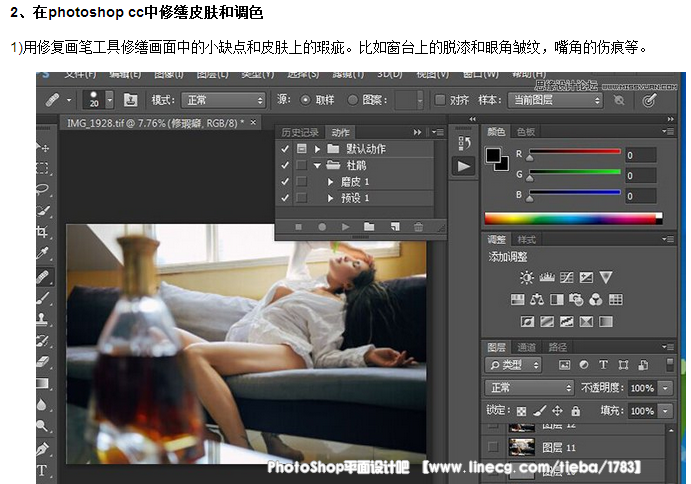Add a Channel Mixer adjustment

[x=596, y=300]
